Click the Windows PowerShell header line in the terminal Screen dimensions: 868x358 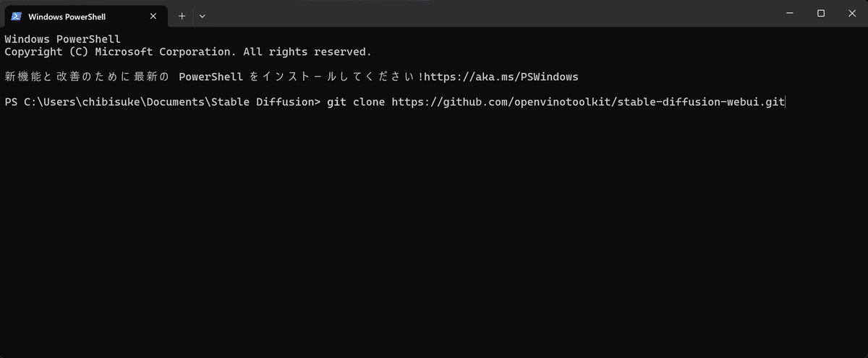point(62,39)
